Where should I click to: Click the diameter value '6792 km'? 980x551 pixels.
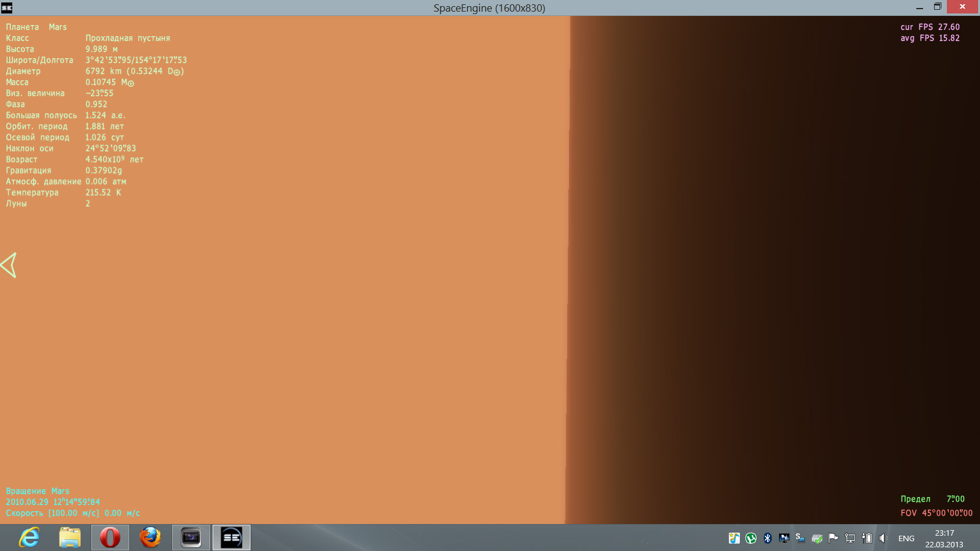click(x=104, y=71)
